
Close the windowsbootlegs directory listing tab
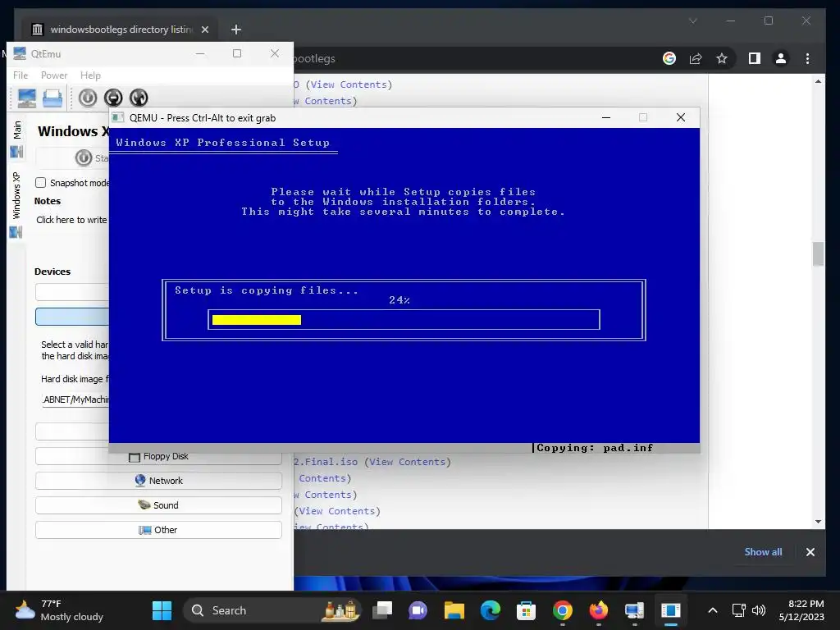coord(204,30)
